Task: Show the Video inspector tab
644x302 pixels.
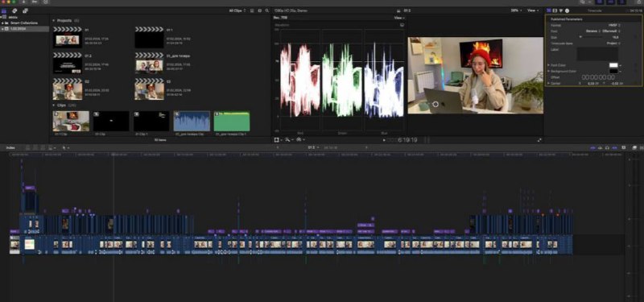Action: pos(555,10)
